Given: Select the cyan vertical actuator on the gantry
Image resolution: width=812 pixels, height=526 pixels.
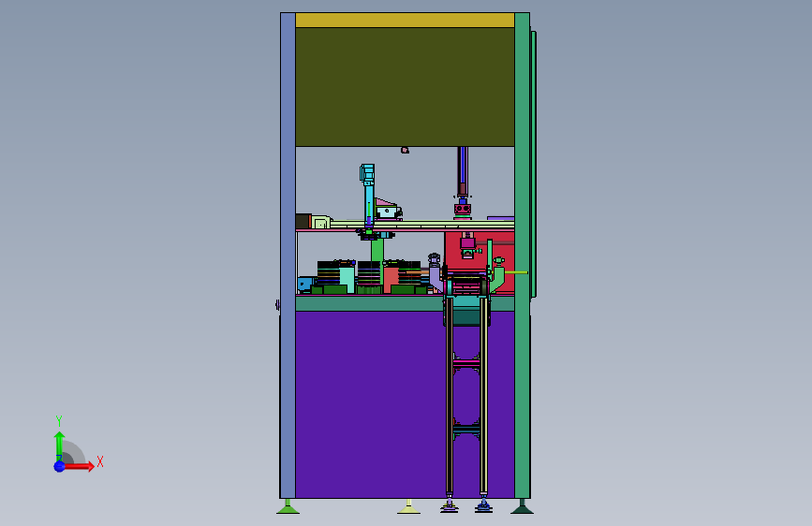Looking at the screenshot, I should pyautogui.click(x=368, y=197).
